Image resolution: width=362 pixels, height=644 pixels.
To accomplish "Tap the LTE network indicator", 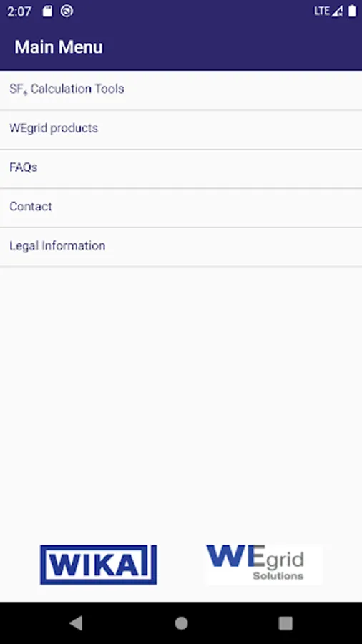I will [x=322, y=11].
